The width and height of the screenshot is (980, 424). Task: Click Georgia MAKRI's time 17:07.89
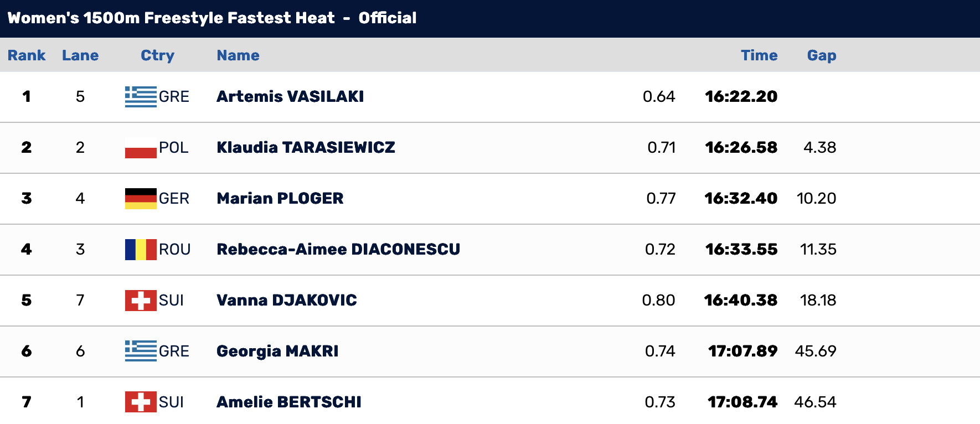tap(742, 351)
